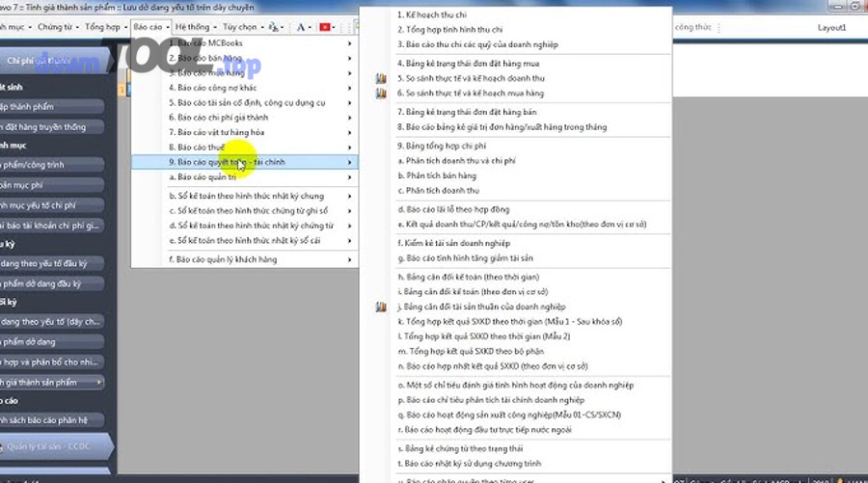
Task: Select 1. Kế hoạch thu chi
Action: (516, 14)
